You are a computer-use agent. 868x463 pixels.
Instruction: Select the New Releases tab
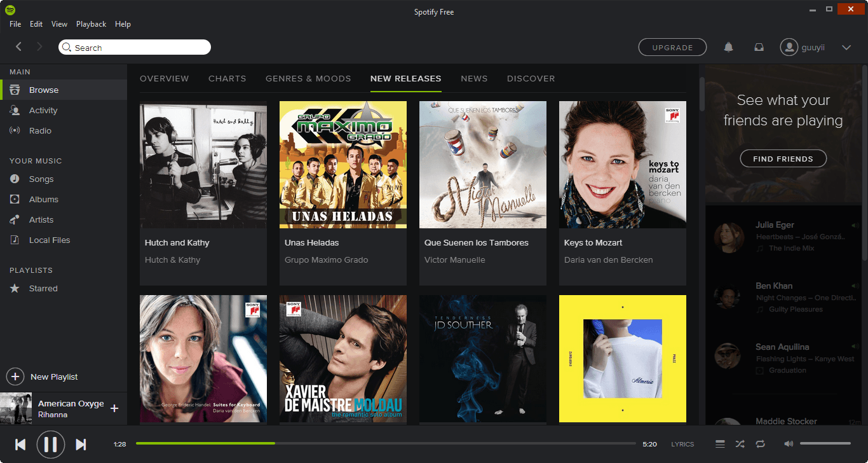pyautogui.click(x=405, y=79)
